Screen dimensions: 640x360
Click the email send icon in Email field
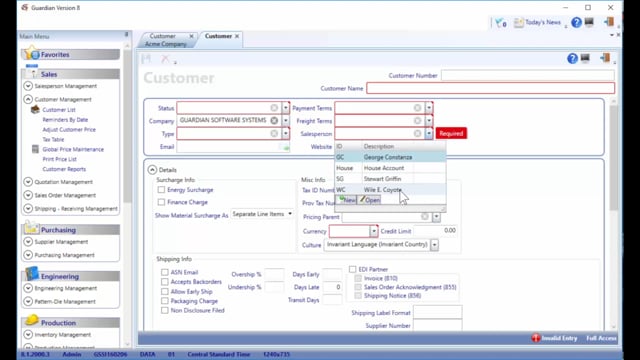(x=285, y=147)
